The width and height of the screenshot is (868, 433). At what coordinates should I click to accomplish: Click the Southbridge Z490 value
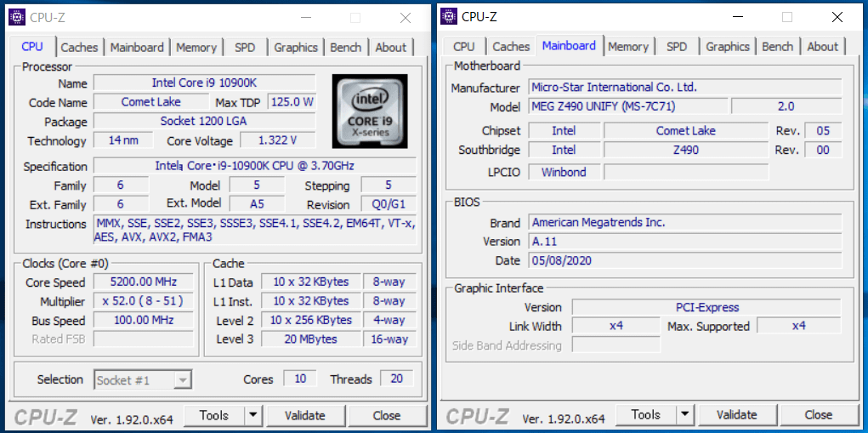[686, 150]
